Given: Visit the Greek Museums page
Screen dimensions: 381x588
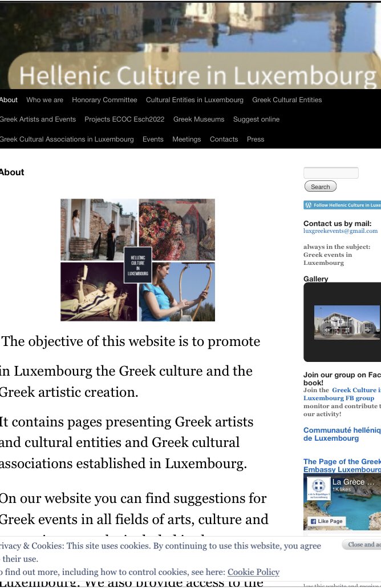Looking at the screenshot, I should 198,119.
